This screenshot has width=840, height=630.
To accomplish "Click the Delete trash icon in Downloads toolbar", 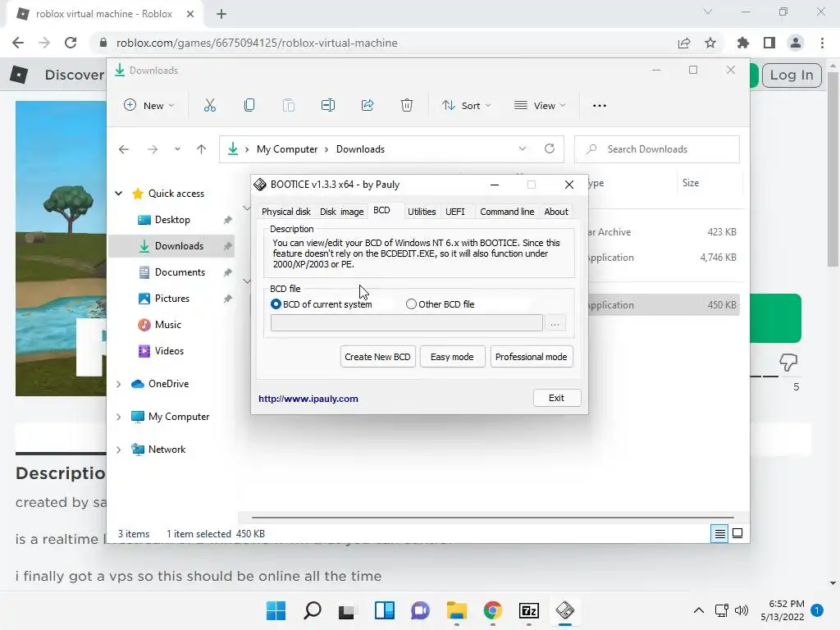I will 407,106.
